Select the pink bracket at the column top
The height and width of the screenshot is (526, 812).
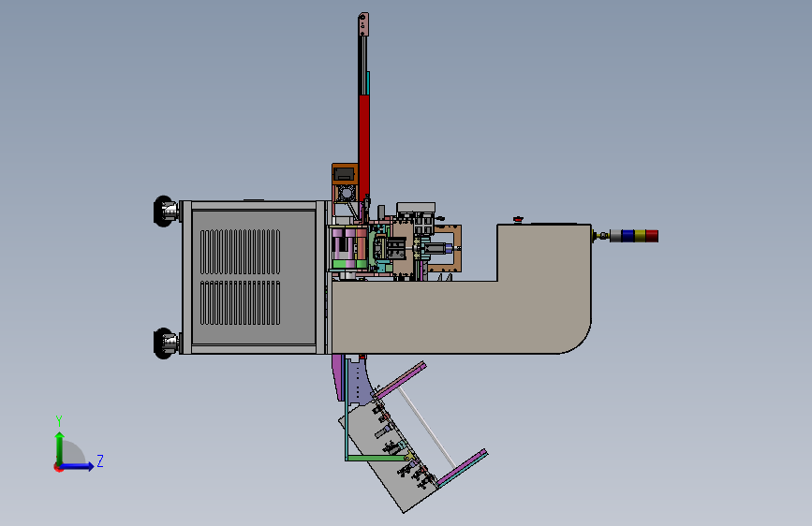[x=363, y=24]
